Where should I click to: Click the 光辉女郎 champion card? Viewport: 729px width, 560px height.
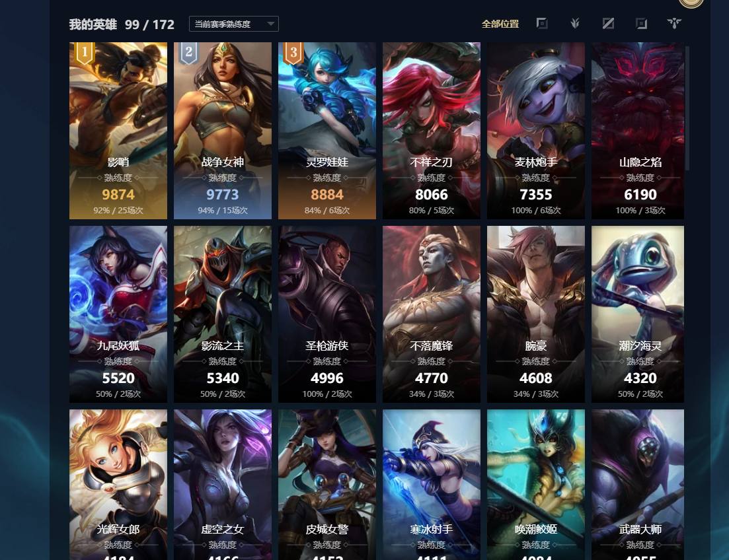pyautogui.click(x=118, y=485)
